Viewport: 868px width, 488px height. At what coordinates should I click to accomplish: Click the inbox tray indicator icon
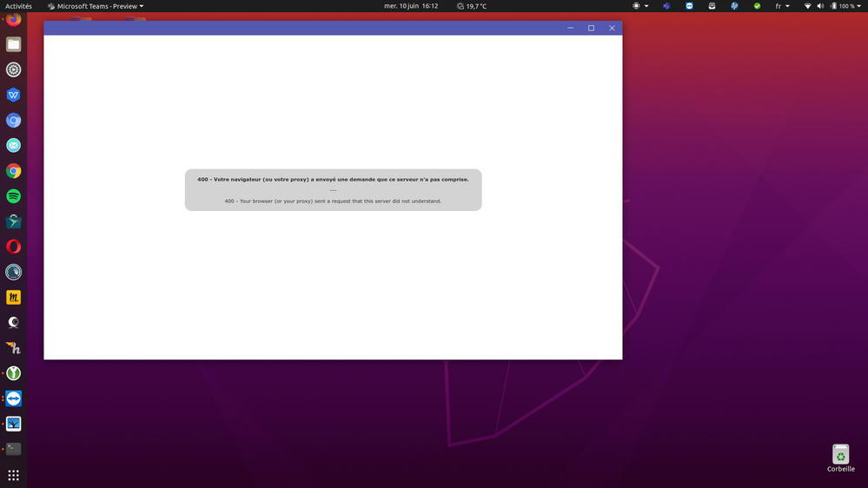pos(712,6)
